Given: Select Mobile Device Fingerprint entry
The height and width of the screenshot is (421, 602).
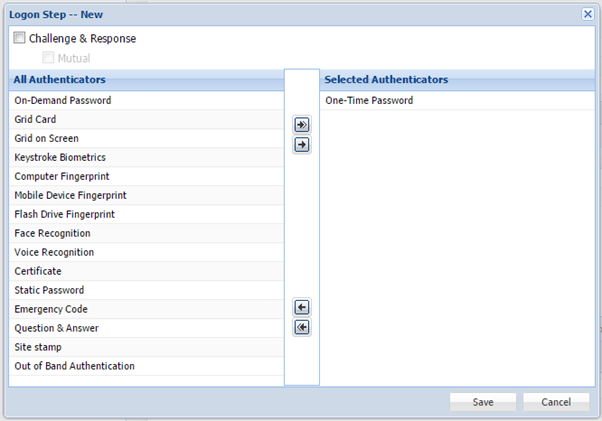Looking at the screenshot, I should click(70, 196).
